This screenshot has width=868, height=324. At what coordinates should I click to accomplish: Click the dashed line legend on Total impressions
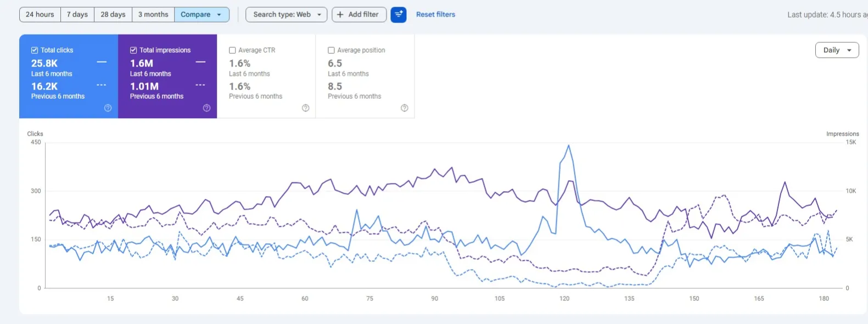click(200, 85)
